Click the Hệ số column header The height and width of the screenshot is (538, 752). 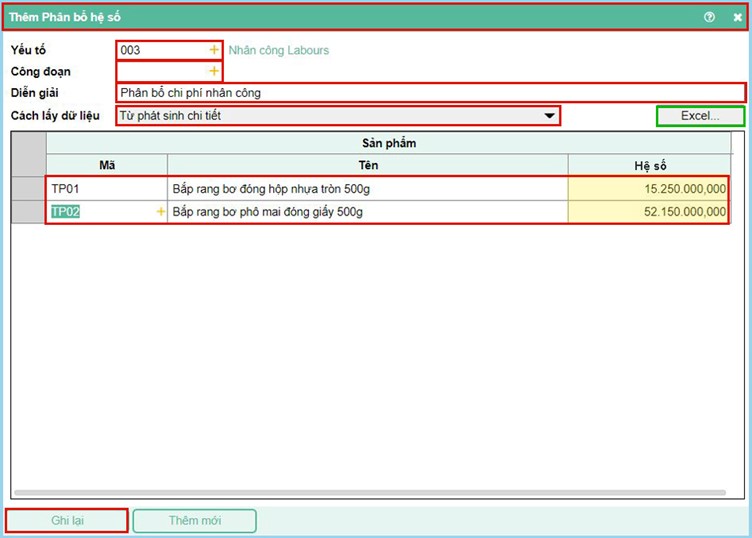pyautogui.click(x=648, y=164)
